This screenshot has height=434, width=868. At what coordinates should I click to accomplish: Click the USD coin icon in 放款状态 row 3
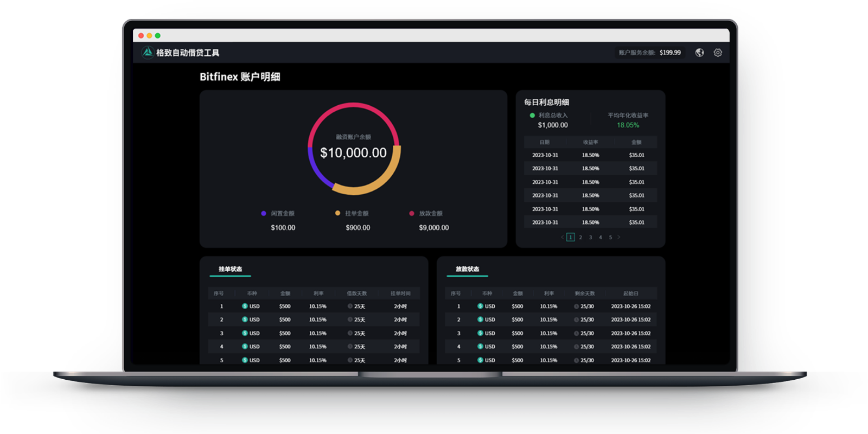480,333
